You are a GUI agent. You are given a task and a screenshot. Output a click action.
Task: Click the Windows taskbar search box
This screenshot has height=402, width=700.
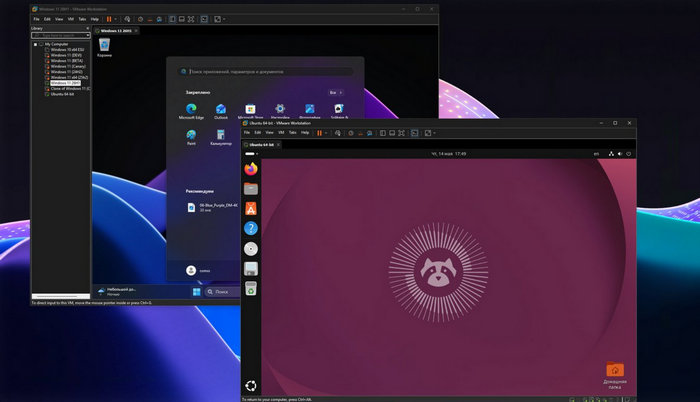tap(222, 292)
